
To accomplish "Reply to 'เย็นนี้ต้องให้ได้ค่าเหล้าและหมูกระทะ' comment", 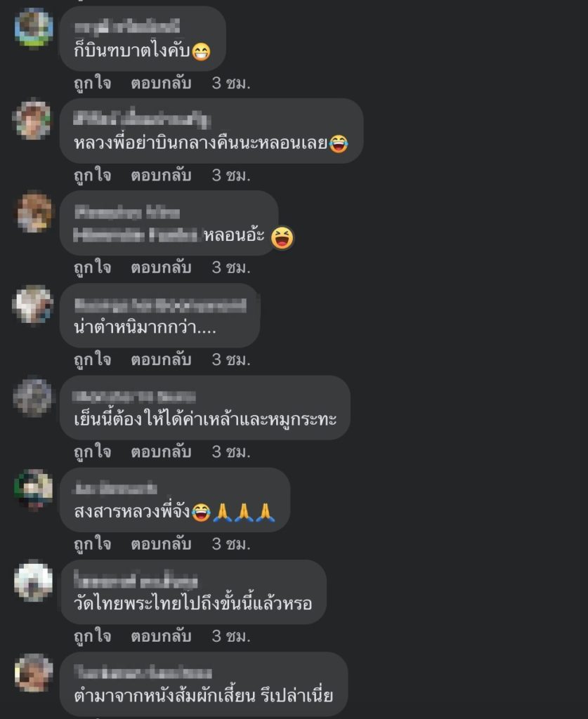I will 161,452.
